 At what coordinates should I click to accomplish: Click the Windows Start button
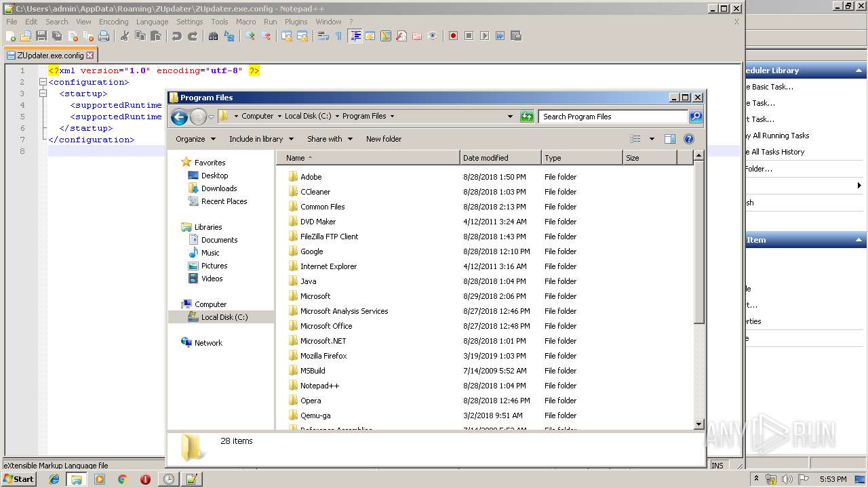tap(19, 479)
